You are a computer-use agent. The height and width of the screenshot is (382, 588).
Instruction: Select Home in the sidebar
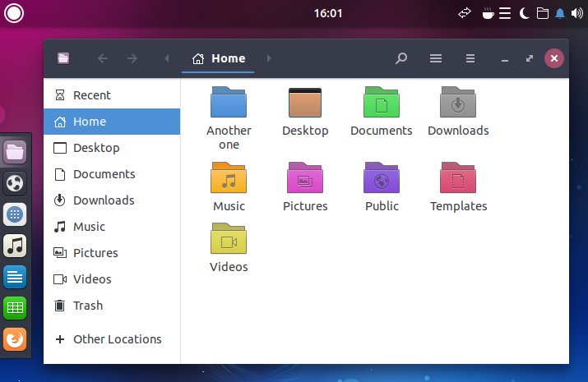(x=112, y=122)
